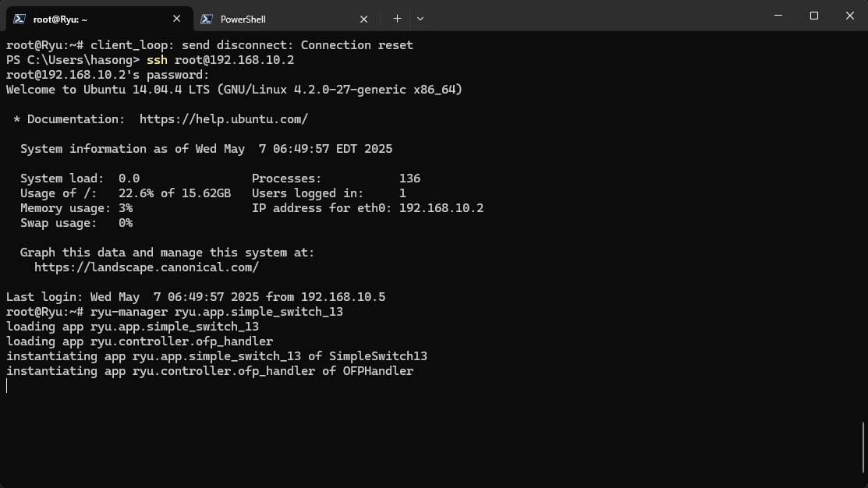Expand the new tab profile dropdown chevron
The height and width of the screenshot is (488, 868).
420,19
